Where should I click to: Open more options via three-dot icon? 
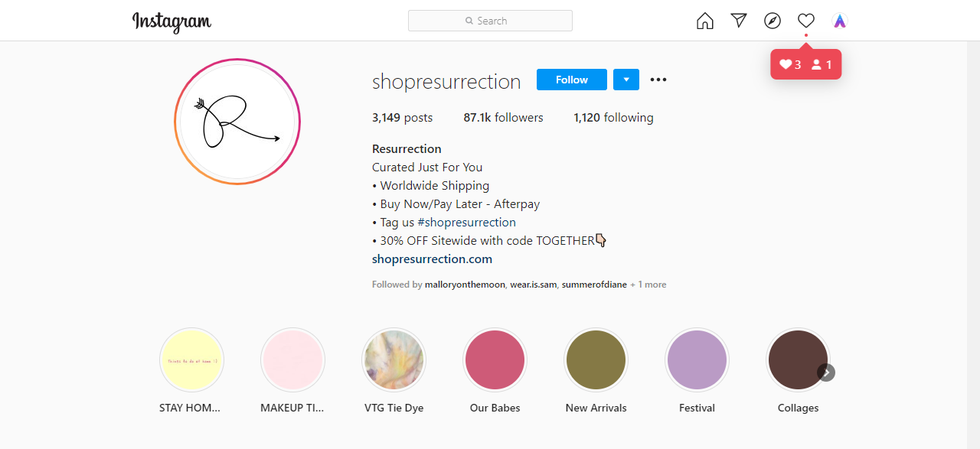click(658, 80)
